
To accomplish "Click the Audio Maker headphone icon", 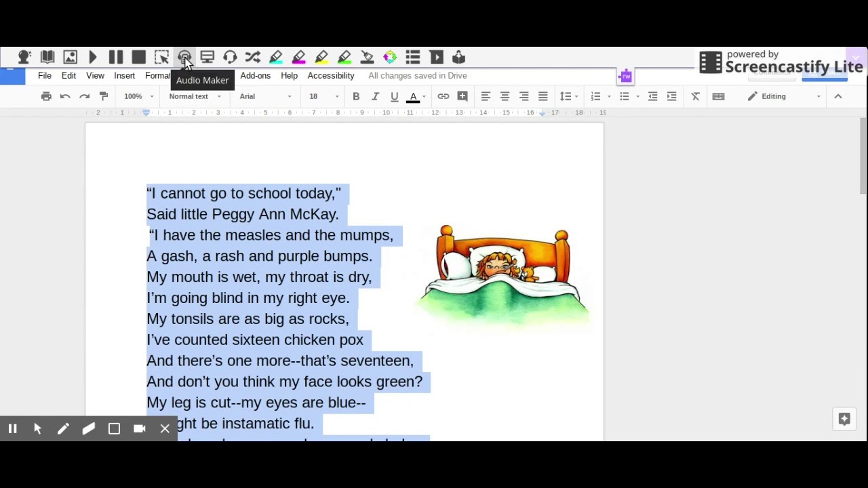I will tap(184, 58).
